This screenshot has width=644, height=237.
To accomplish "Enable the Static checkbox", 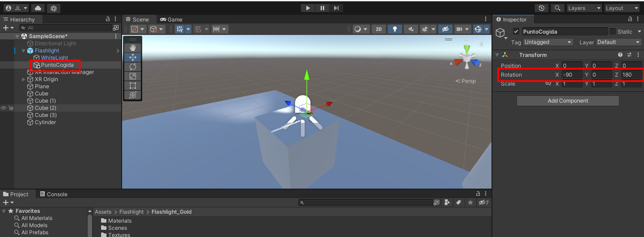I will click(613, 31).
